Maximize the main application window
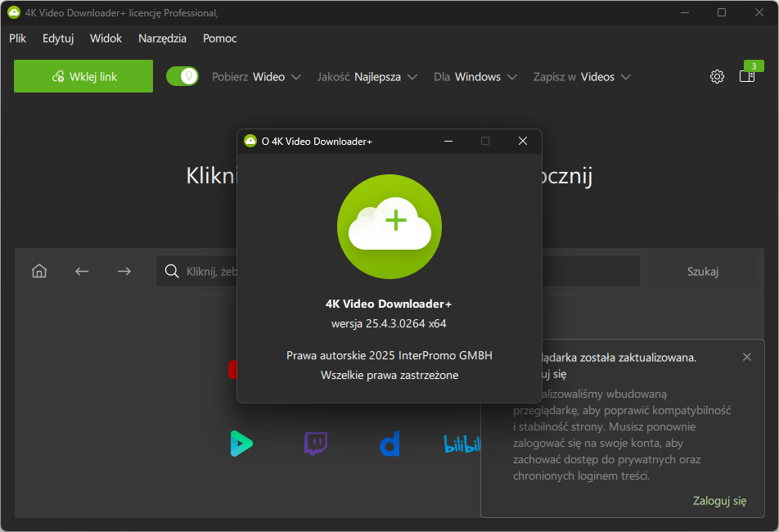Screen dimensions: 779x532 (722, 12)
